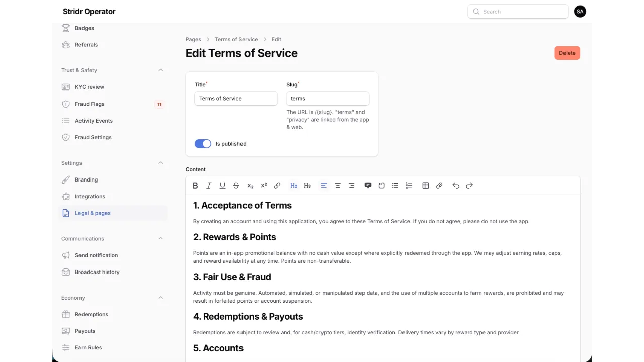This screenshot has width=644, height=362.
Task: Click the Stridr Operator logo text
Action: (89, 11)
